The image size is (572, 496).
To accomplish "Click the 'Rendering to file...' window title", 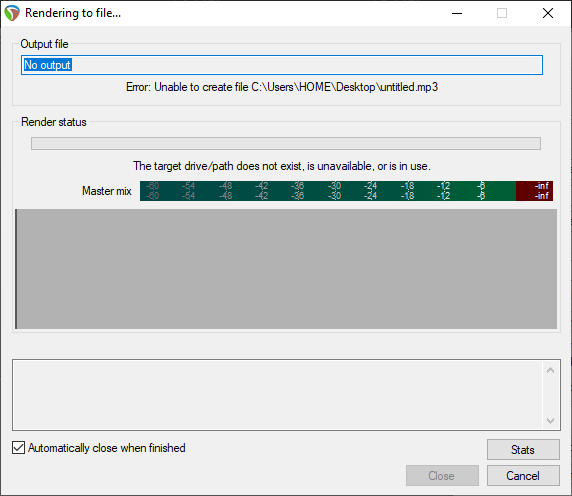I will tap(73, 13).
